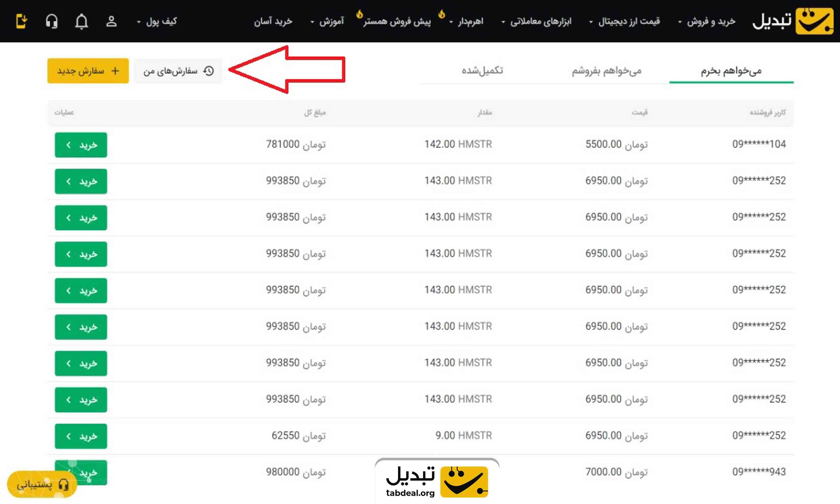Open the user profile icon
Screen dimensions: 840x504
tap(111, 21)
